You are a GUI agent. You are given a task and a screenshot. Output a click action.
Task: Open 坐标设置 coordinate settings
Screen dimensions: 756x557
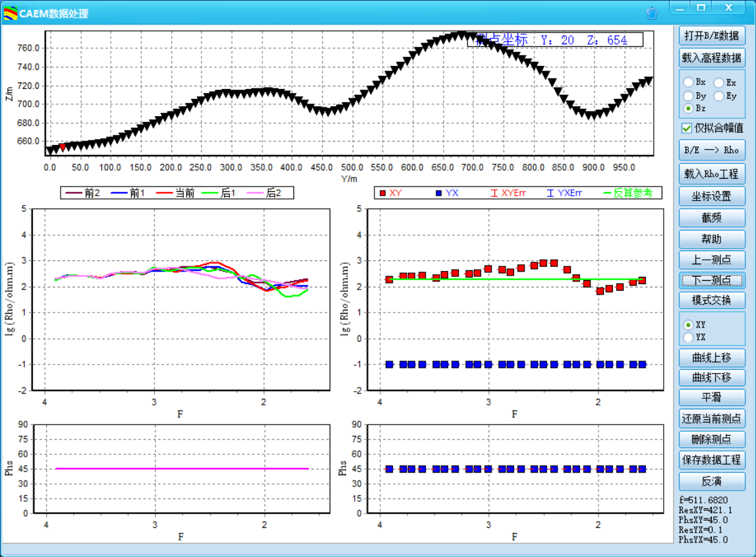coord(712,196)
